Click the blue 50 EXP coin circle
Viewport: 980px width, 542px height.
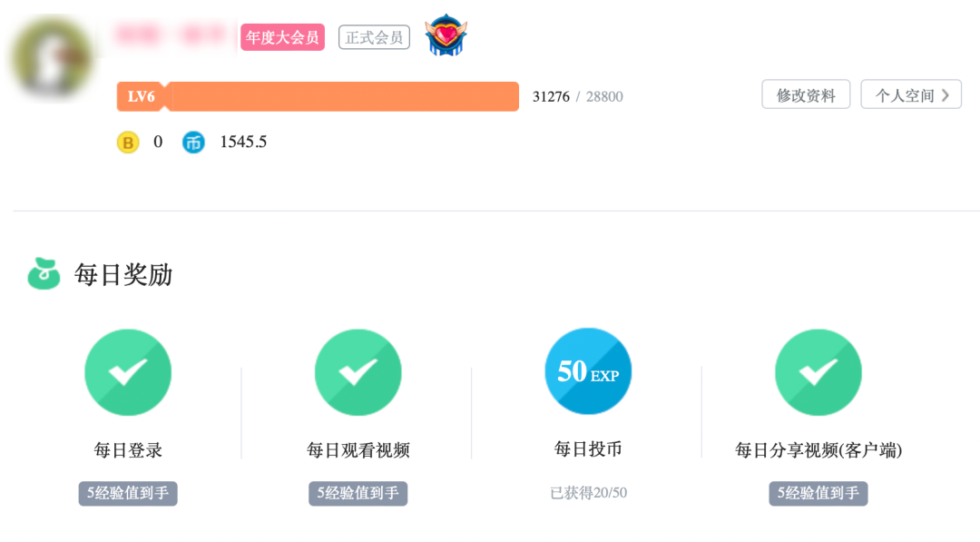(588, 371)
